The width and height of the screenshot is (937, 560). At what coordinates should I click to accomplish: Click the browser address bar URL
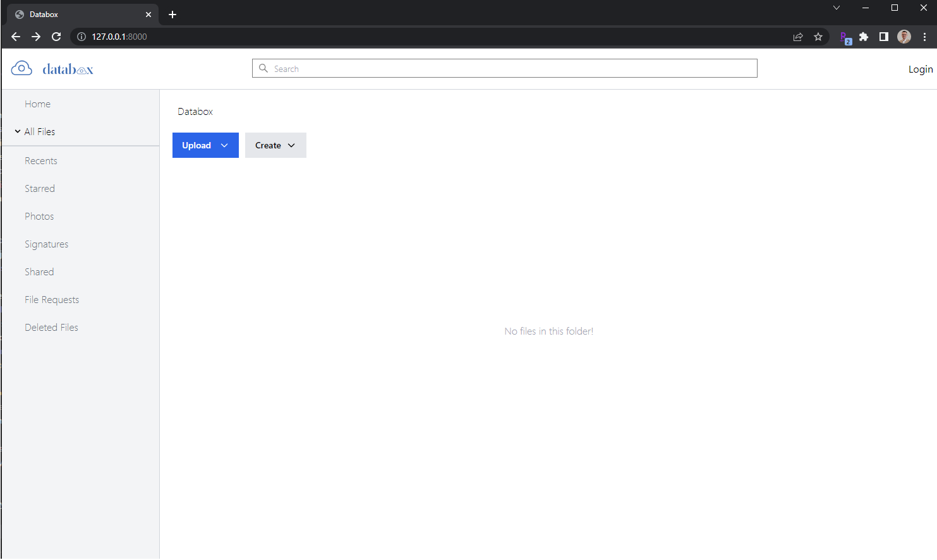119,37
